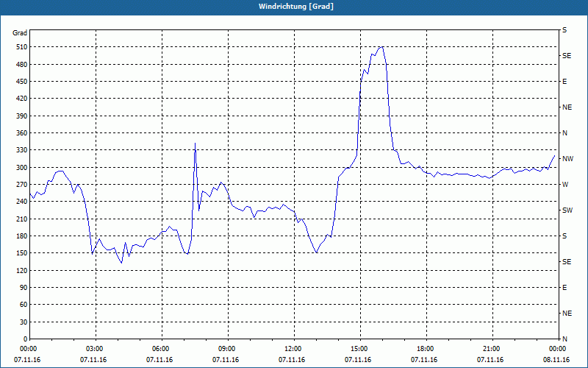Click the curve's end point at midnight
Viewport: 588px width, 368px height.
point(554,155)
